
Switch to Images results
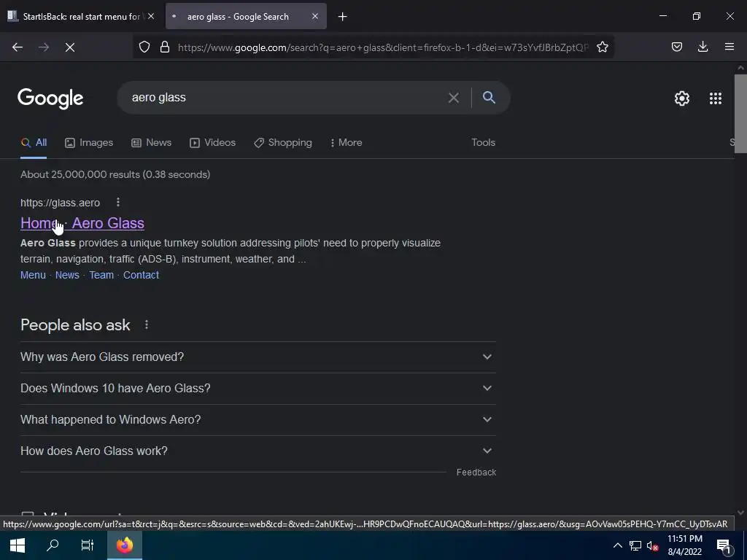click(x=89, y=142)
